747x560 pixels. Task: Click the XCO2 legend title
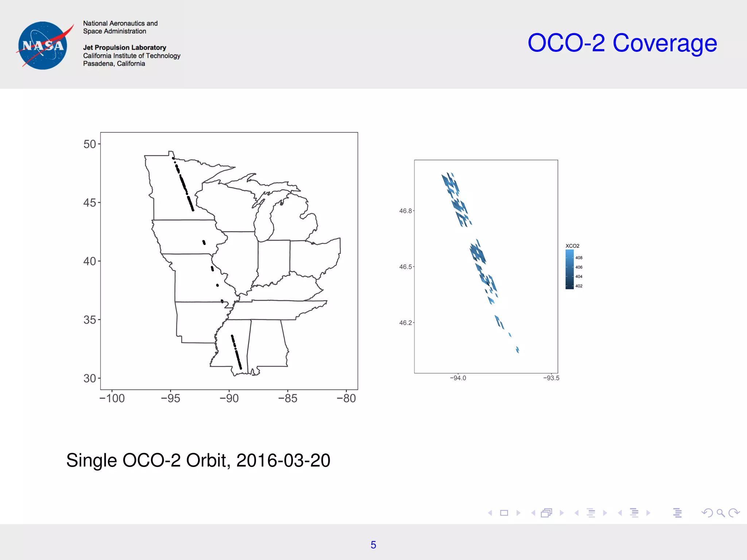572,246
